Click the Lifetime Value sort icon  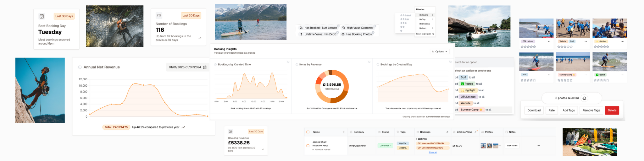pos(475,132)
